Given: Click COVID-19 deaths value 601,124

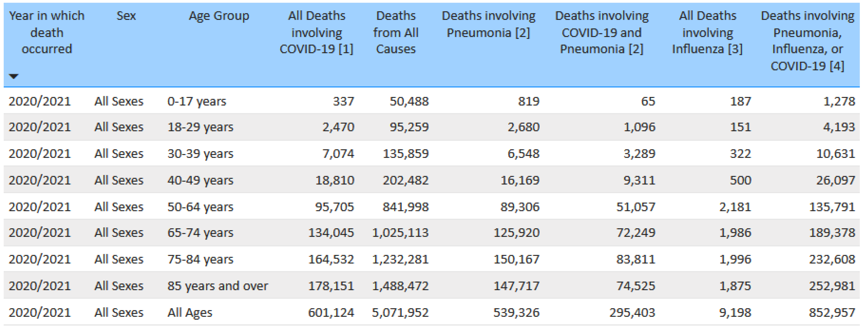Looking at the screenshot, I should point(331,313).
